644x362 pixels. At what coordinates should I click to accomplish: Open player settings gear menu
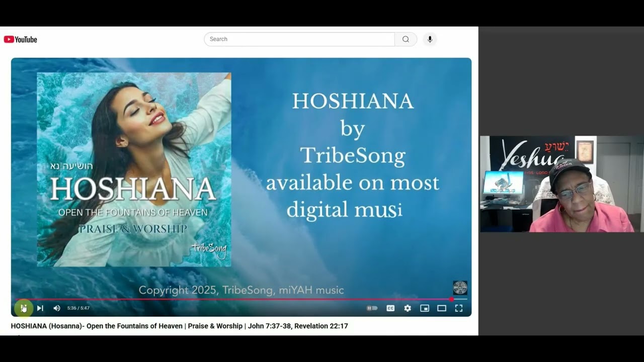[408, 308]
